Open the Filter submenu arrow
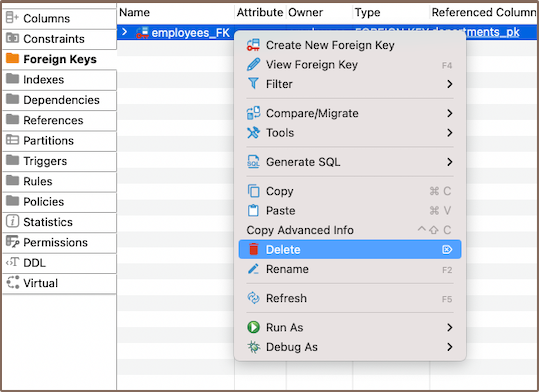The height and width of the screenshot is (392, 539). click(450, 84)
